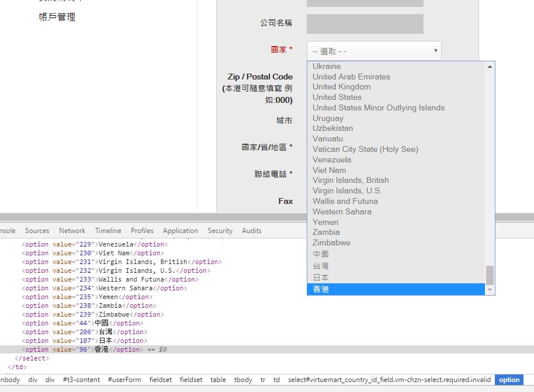This screenshot has height=392, width=534.
Task: Click tr breadcrumb element
Action: coord(263,380)
